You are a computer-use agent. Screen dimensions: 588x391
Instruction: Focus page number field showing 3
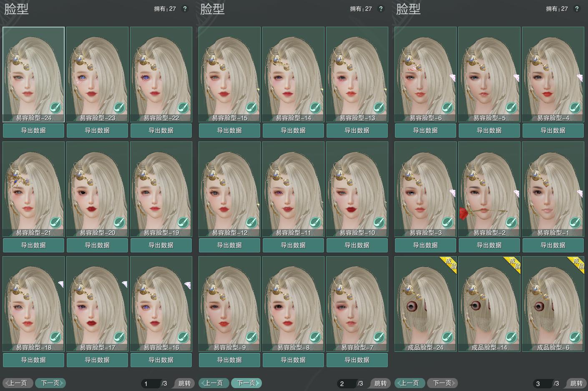point(543,383)
